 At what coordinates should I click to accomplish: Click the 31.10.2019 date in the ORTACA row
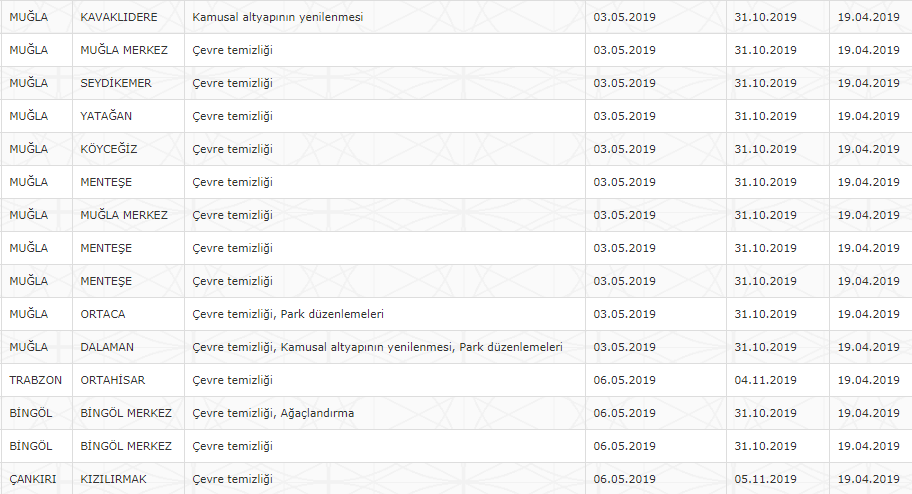point(765,314)
